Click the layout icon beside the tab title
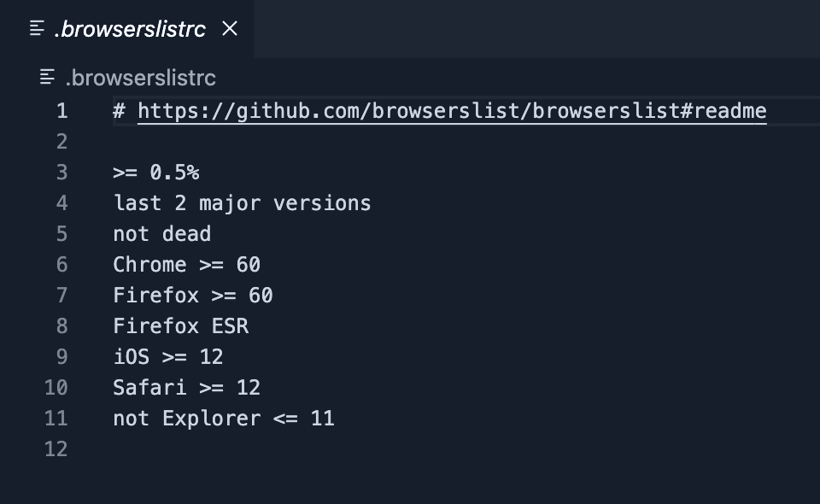 tap(35, 28)
